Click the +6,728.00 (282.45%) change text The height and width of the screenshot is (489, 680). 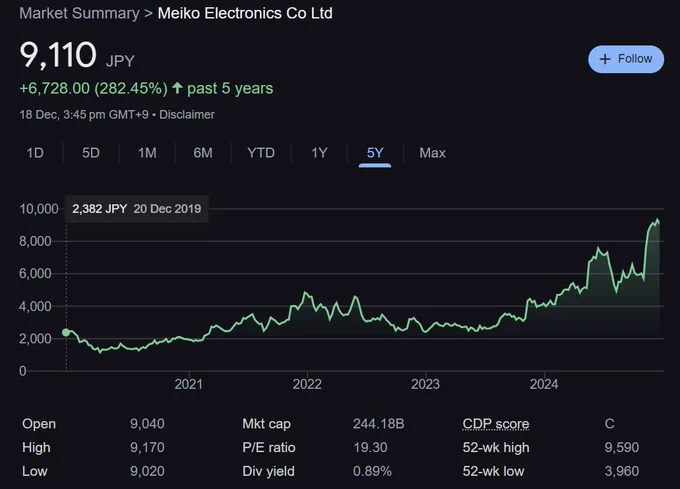pos(94,88)
